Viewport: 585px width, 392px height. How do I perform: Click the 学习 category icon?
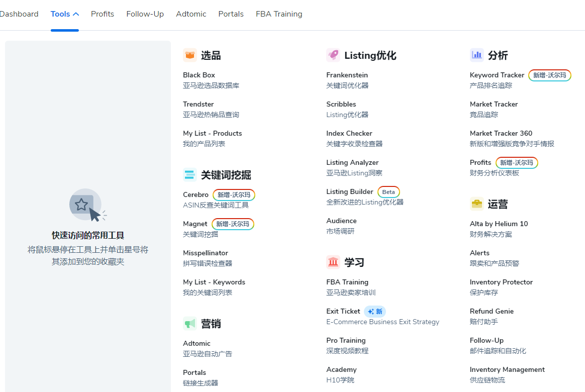pyautogui.click(x=333, y=262)
